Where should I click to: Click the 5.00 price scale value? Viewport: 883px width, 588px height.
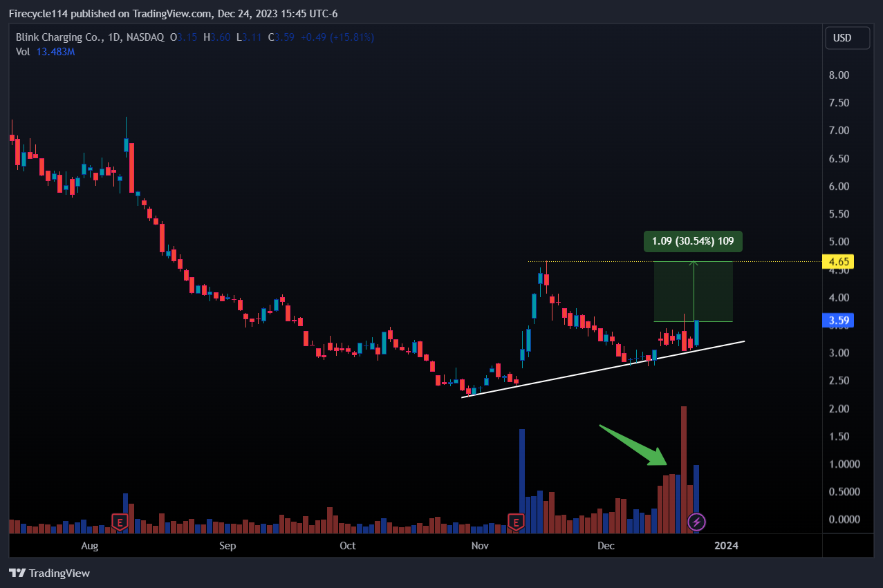pos(839,242)
